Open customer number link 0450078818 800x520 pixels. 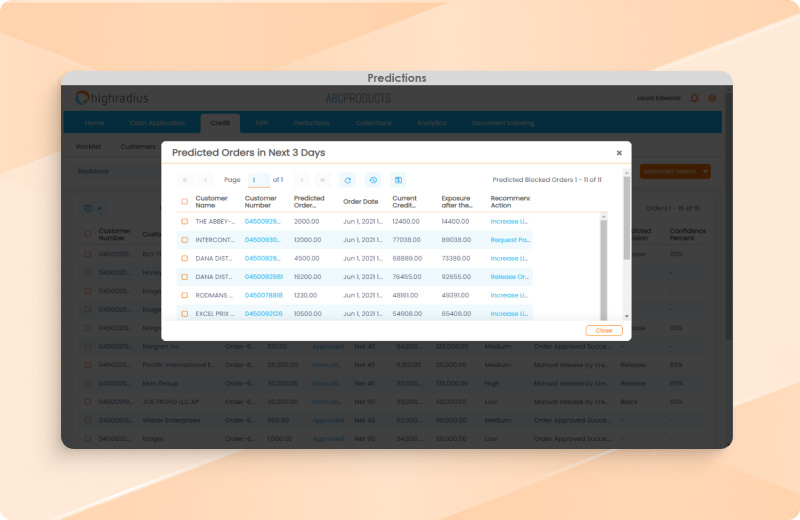tap(264, 295)
